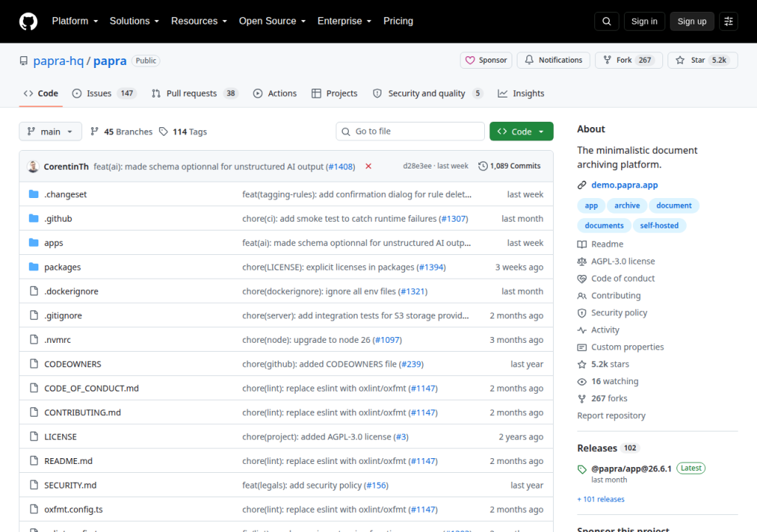Open the CONTRIBUTING.md file
Image resolution: width=757 pixels, height=532 pixels.
pos(83,412)
